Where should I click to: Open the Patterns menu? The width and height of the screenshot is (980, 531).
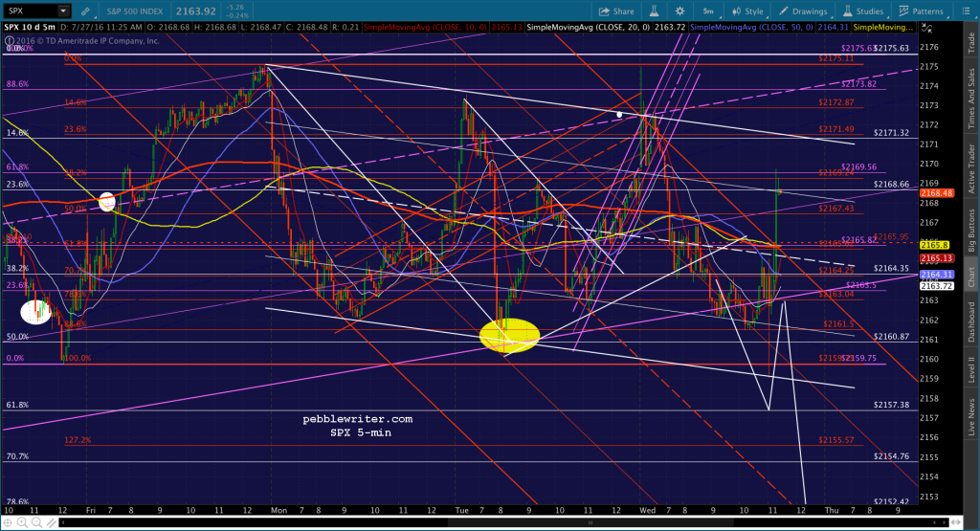pyautogui.click(x=922, y=11)
